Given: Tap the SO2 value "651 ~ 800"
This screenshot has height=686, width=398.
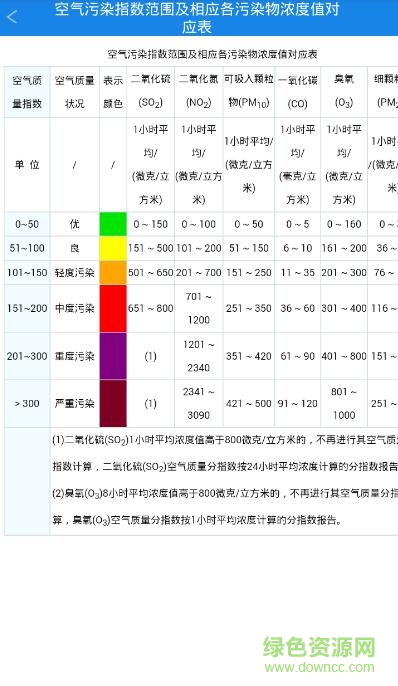Looking at the screenshot, I should click(x=150, y=308).
